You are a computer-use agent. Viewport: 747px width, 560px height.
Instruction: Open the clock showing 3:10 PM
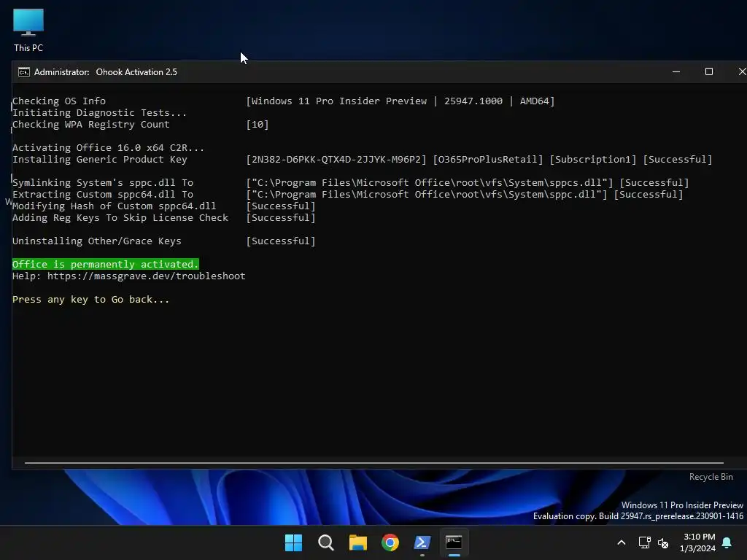tap(698, 542)
